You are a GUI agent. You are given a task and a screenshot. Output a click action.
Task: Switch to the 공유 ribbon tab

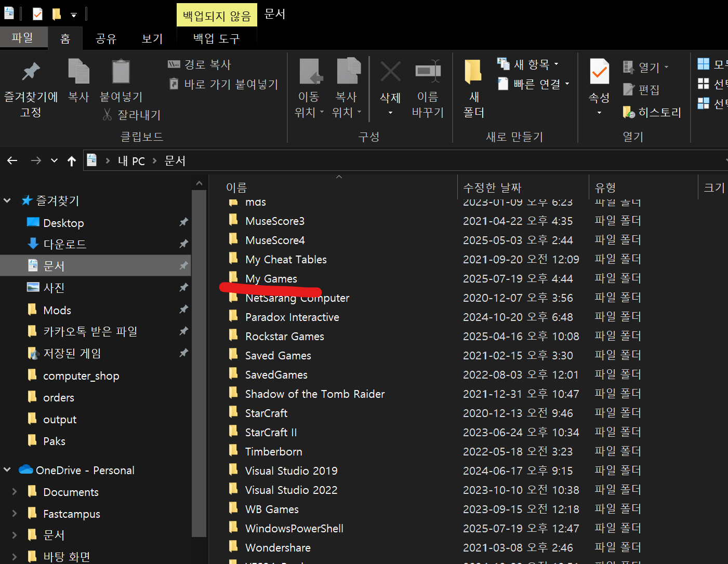pos(106,38)
